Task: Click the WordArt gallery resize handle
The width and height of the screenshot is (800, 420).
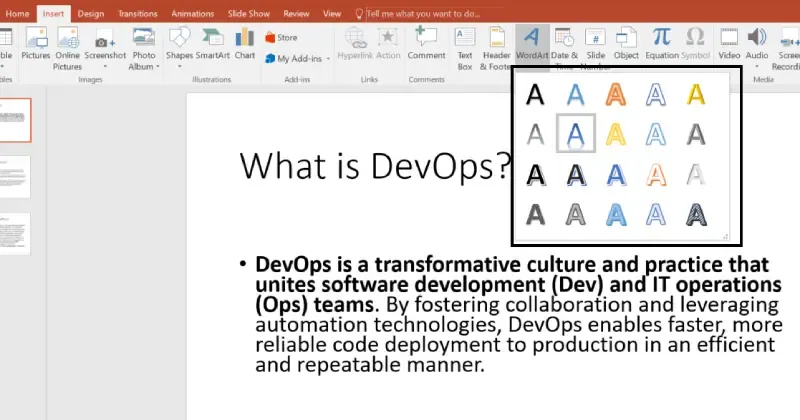Action: 725,237
